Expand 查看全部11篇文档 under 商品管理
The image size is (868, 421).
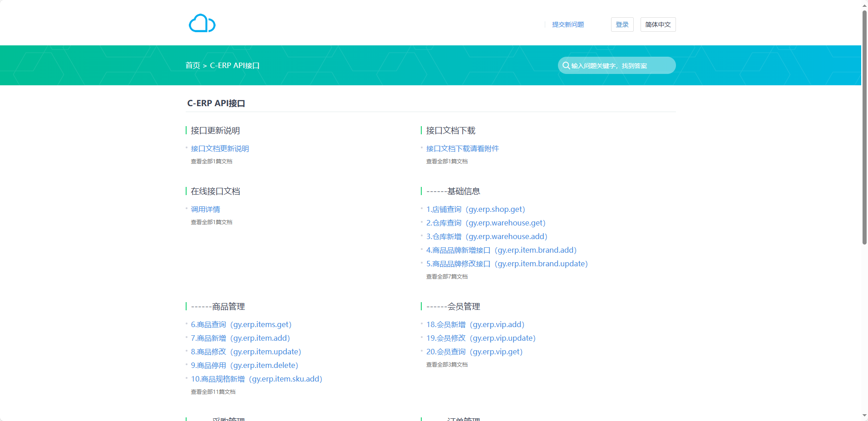(213, 392)
